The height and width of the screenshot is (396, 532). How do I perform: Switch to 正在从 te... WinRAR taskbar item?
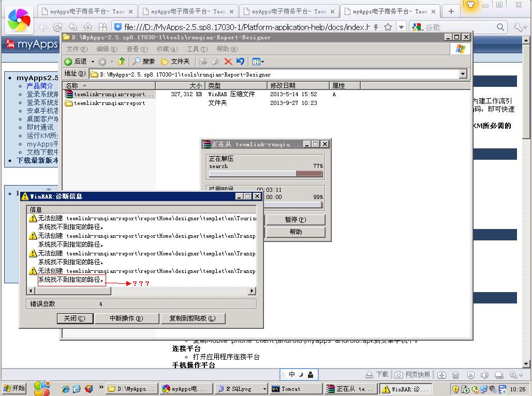tap(351, 389)
